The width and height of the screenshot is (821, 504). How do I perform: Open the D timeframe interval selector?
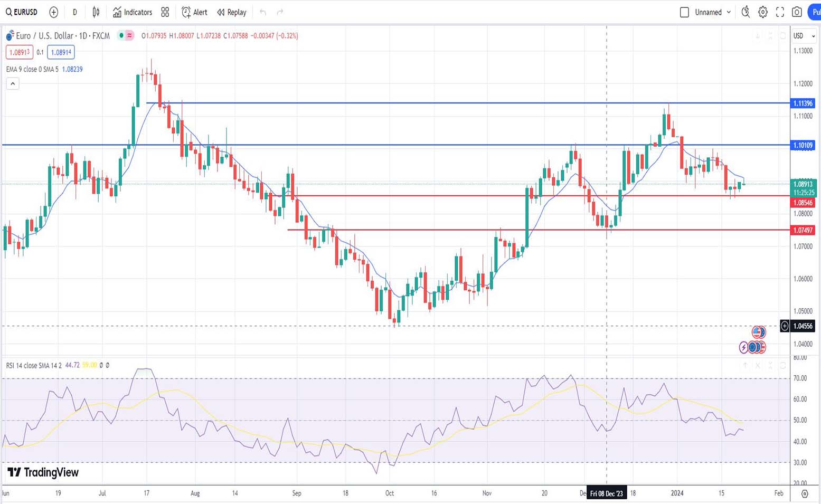coord(74,12)
